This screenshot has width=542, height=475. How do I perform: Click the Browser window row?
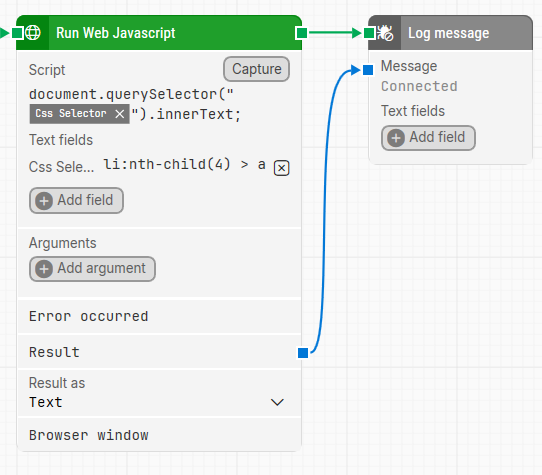coord(159,435)
